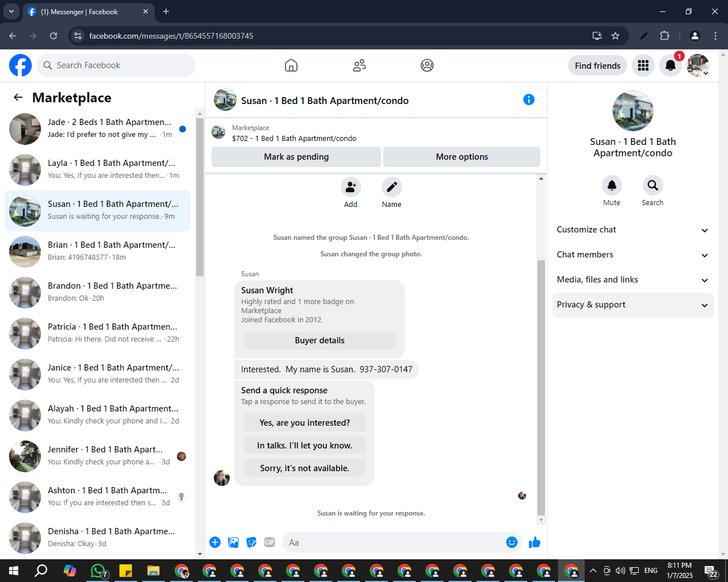Click Find friends button

tap(598, 65)
